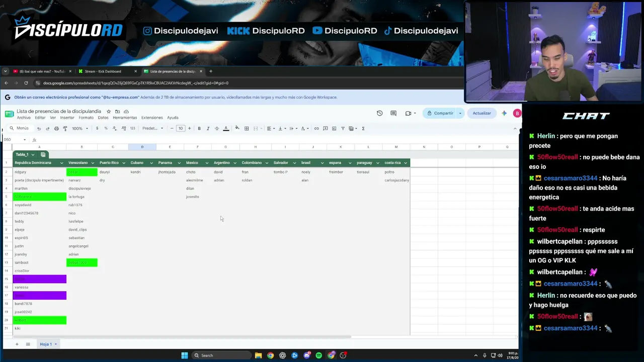Toggle strikethrough formatting
The image size is (644, 362).
[x=217, y=128]
